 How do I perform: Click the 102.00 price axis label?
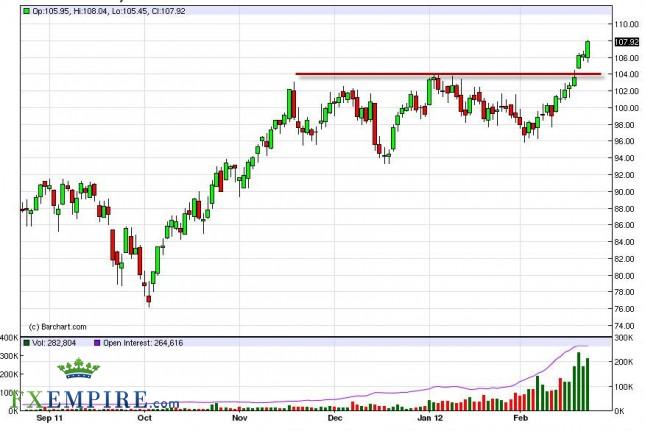coord(626,91)
